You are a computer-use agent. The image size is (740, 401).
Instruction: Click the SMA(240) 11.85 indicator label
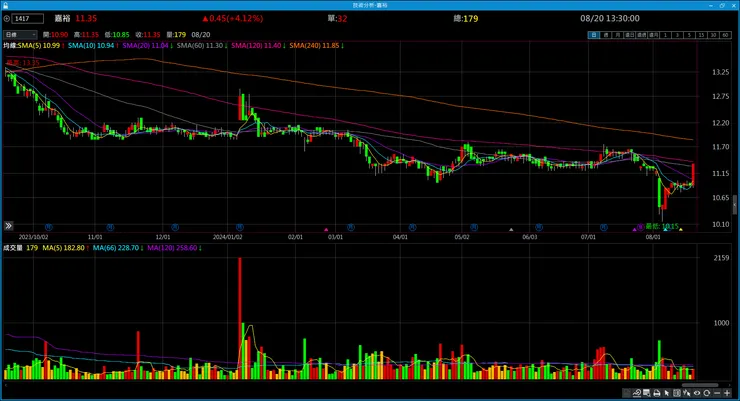point(314,46)
